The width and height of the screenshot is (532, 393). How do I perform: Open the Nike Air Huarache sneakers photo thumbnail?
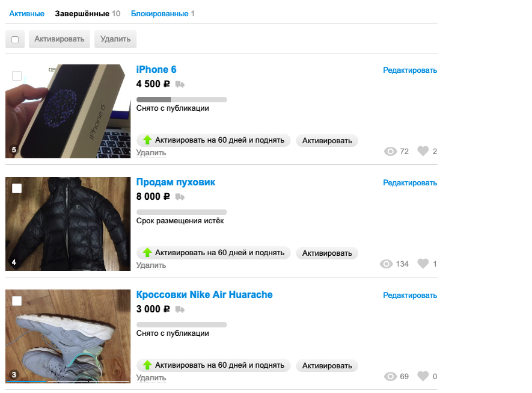coord(68,336)
